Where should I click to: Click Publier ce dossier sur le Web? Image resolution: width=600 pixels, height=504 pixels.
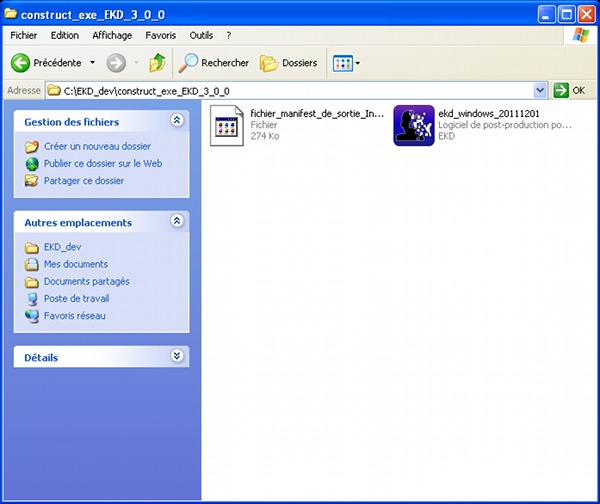[x=103, y=163]
